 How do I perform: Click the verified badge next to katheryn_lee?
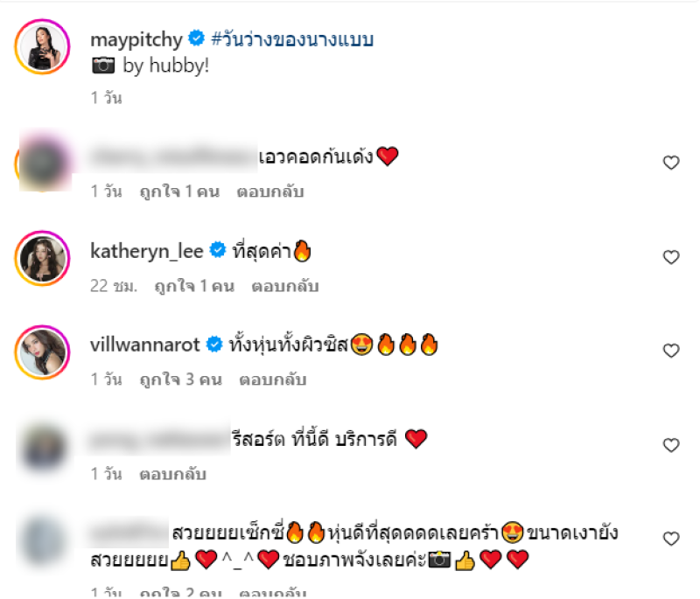(x=218, y=250)
